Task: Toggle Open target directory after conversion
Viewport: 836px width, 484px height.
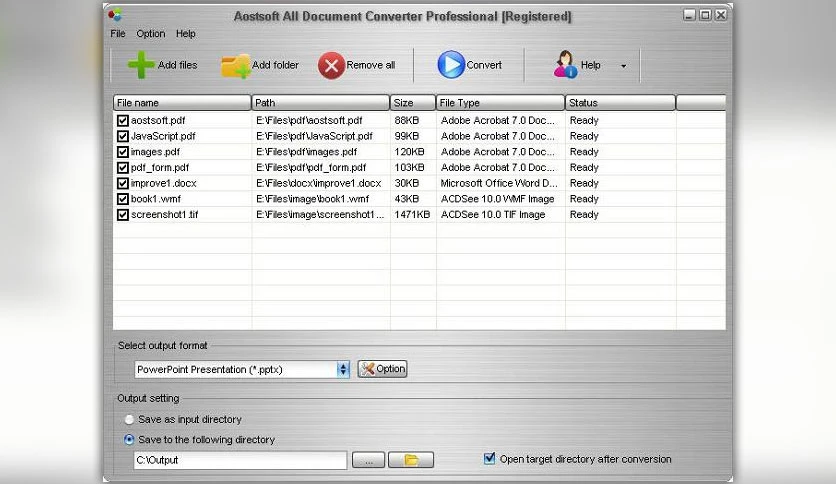Action: (x=489, y=458)
